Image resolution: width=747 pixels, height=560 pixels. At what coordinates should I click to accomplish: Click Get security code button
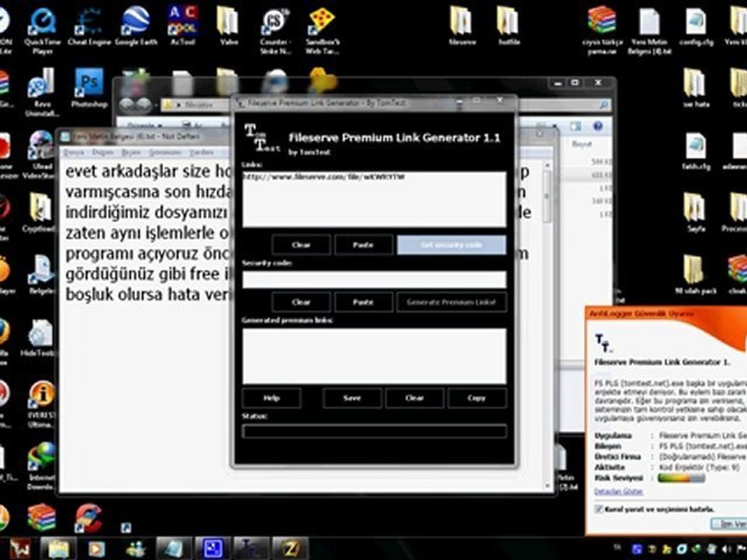click(x=451, y=245)
